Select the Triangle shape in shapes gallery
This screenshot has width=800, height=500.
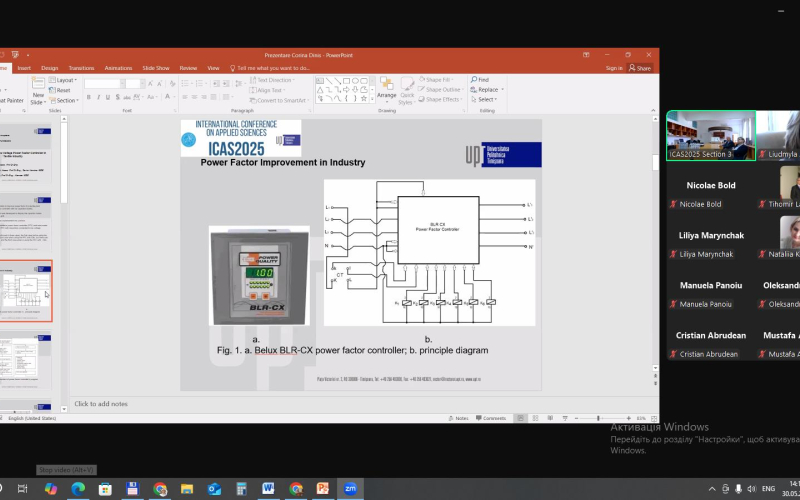[320, 90]
